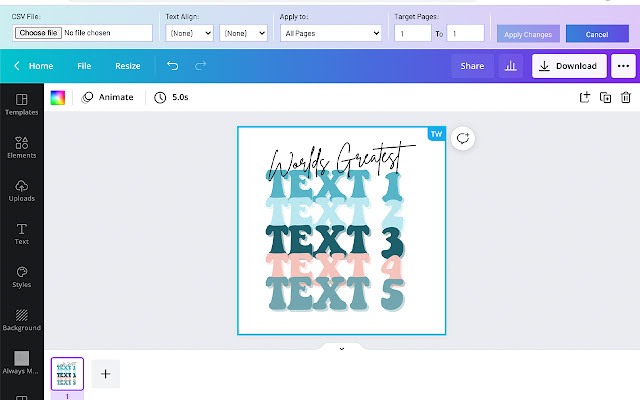Open the Styles panel
The image size is (640, 400).
(21, 276)
